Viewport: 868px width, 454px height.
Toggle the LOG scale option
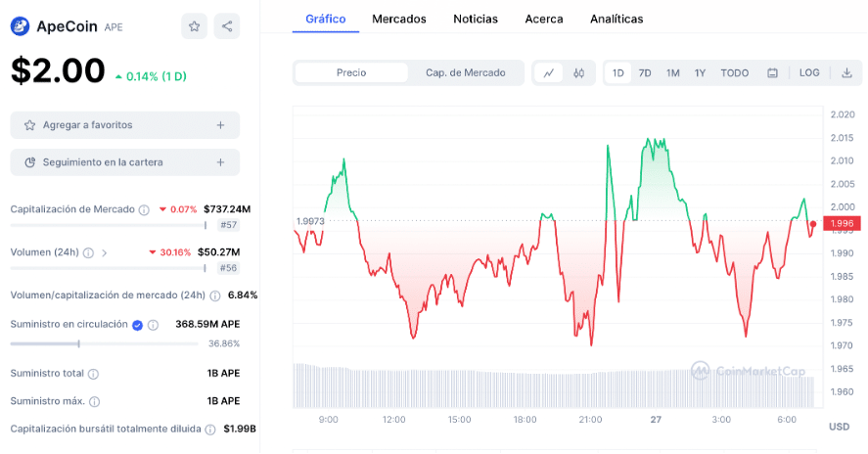809,72
